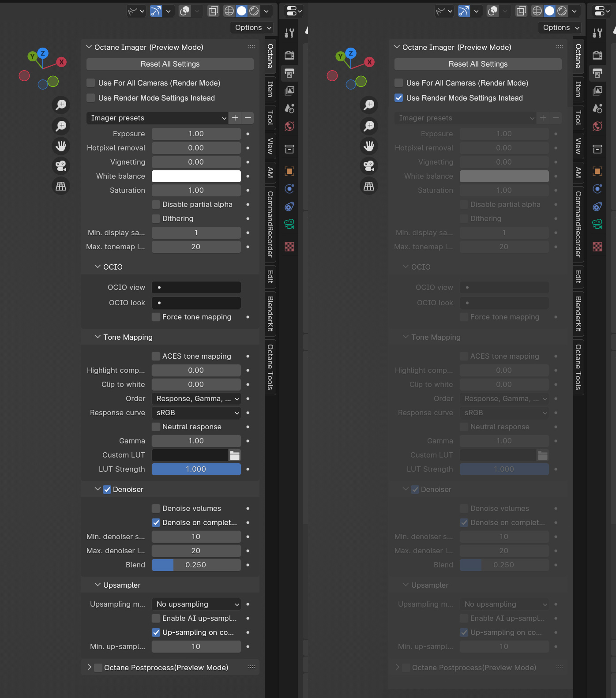The image size is (616, 698).
Task: Switch to the Tool tab in left sidebar
Action: pos(270,118)
